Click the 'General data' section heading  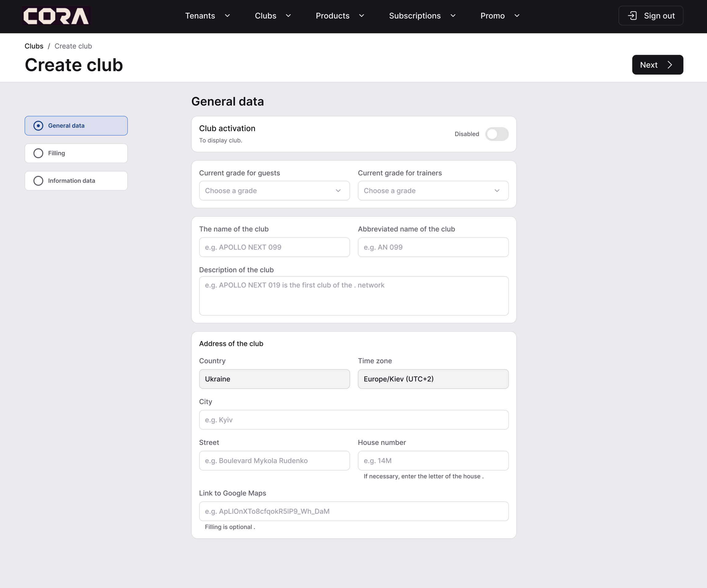pos(228,101)
